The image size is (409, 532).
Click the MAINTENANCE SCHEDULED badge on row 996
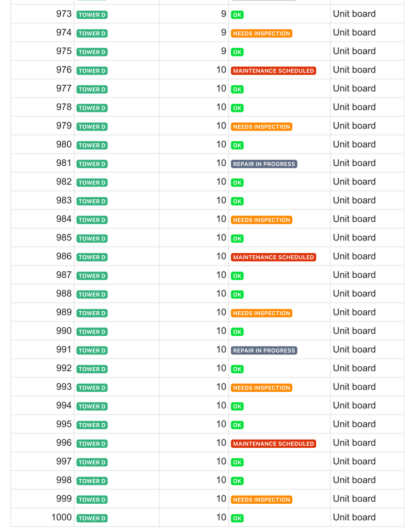pos(273,444)
